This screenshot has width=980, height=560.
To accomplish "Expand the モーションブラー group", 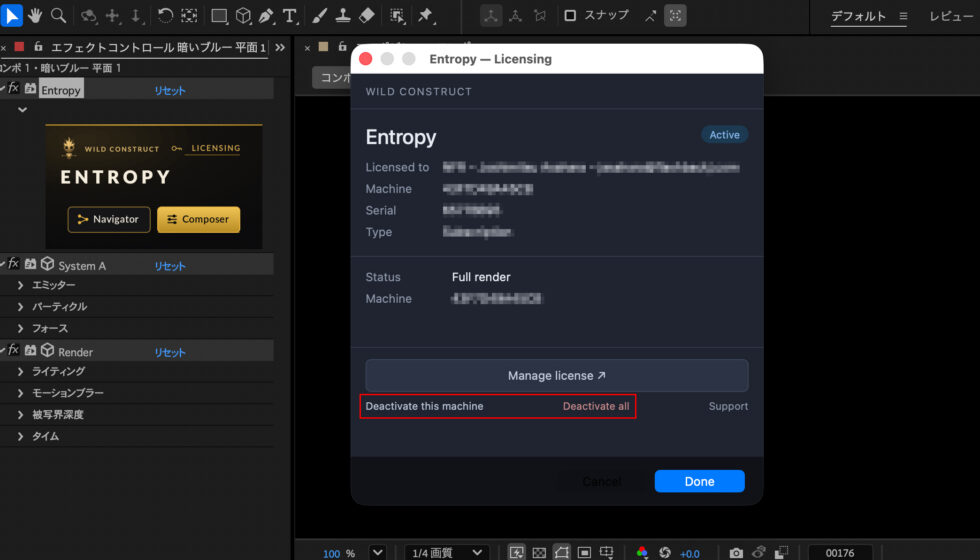I will 21,392.
